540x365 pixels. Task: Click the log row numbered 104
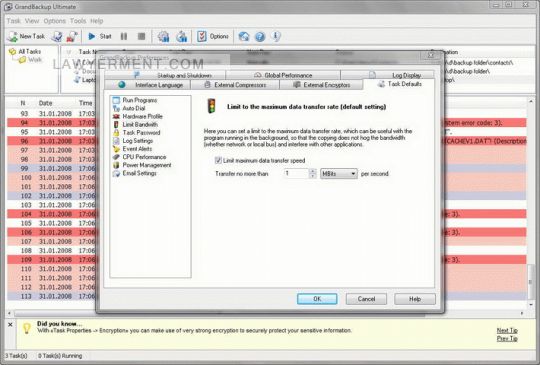pos(267,214)
